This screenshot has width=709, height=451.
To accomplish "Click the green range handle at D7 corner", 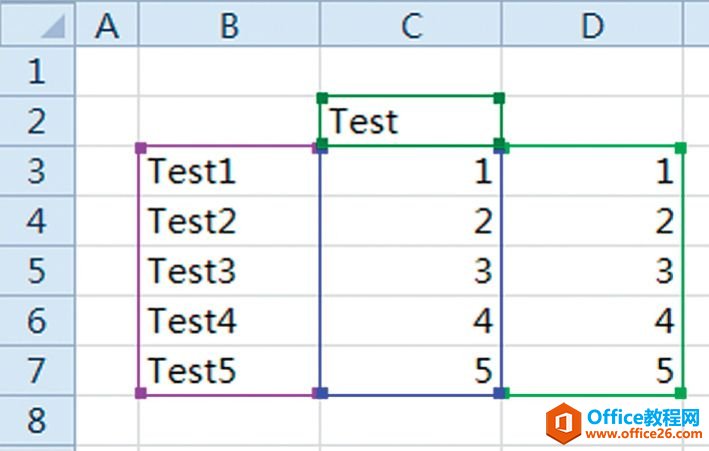I will (681, 393).
